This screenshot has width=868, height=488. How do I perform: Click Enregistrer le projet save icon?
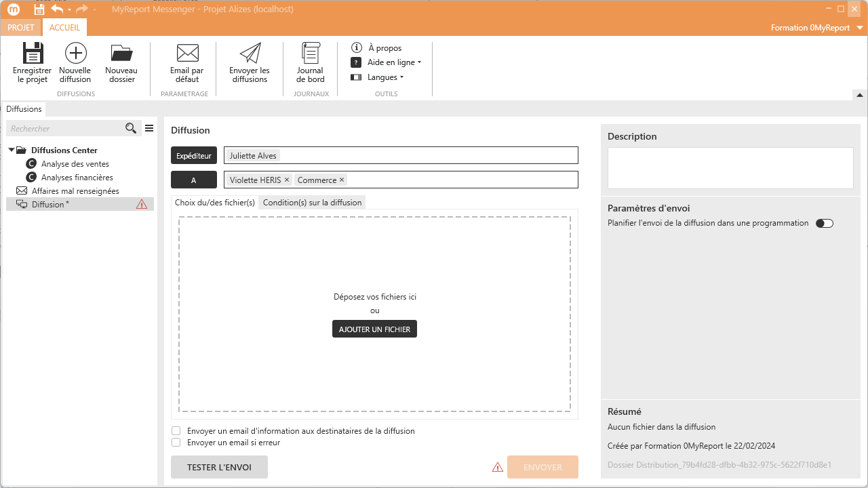pyautogui.click(x=32, y=54)
